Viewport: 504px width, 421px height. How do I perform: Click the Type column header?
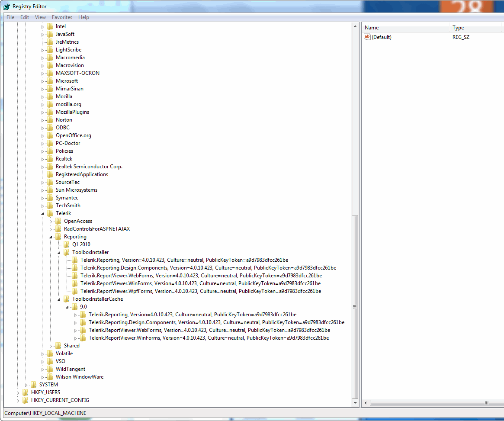pos(475,28)
